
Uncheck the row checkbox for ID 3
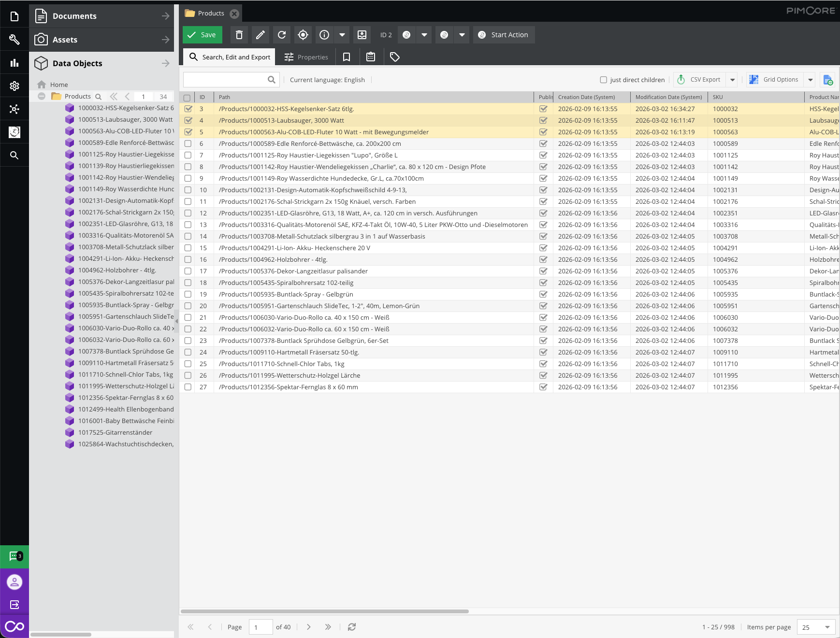(188, 109)
